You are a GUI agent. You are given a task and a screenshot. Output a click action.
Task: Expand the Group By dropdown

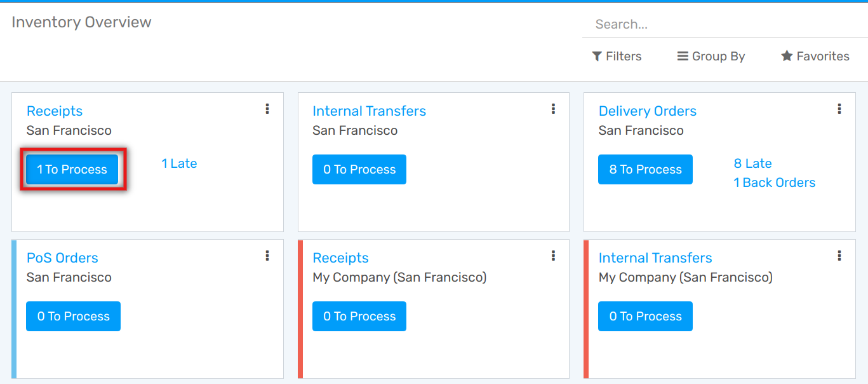pyautogui.click(x=711, y=57)
